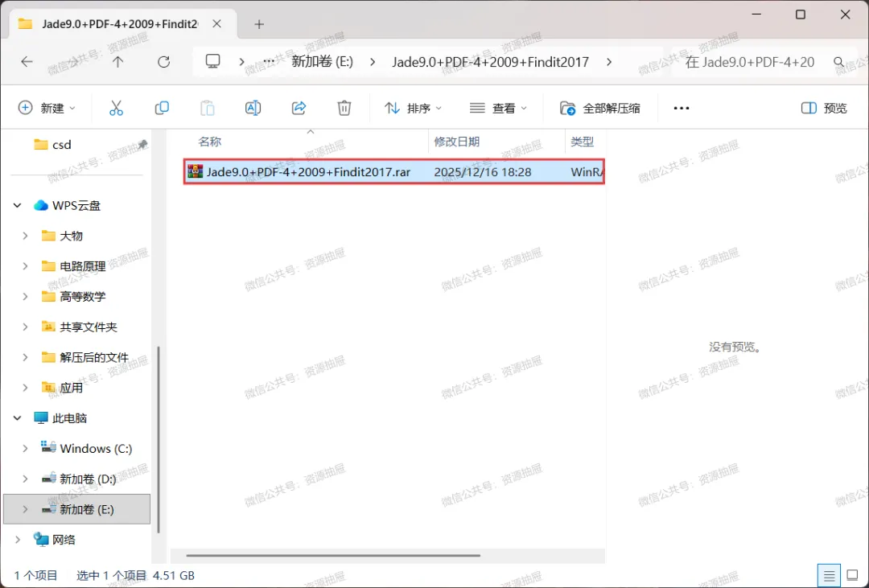
Task: Expand the 网络 tree node
Action: click(x=17, y=539)
